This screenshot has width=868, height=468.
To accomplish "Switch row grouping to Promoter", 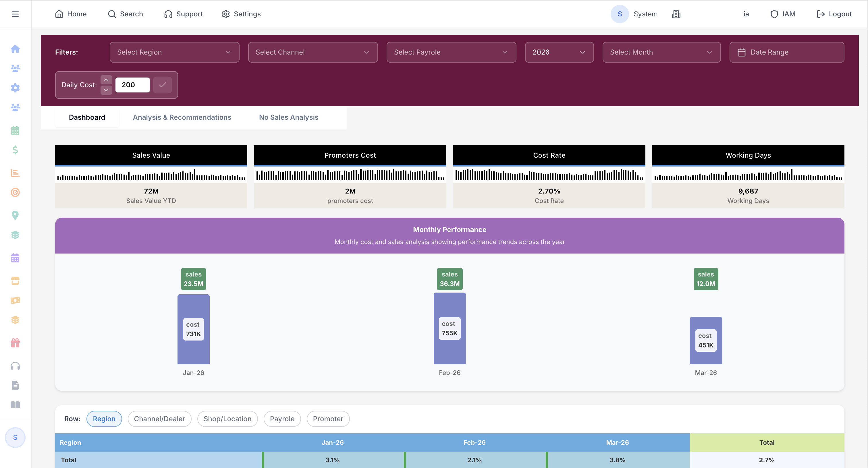I will (328, 419).
